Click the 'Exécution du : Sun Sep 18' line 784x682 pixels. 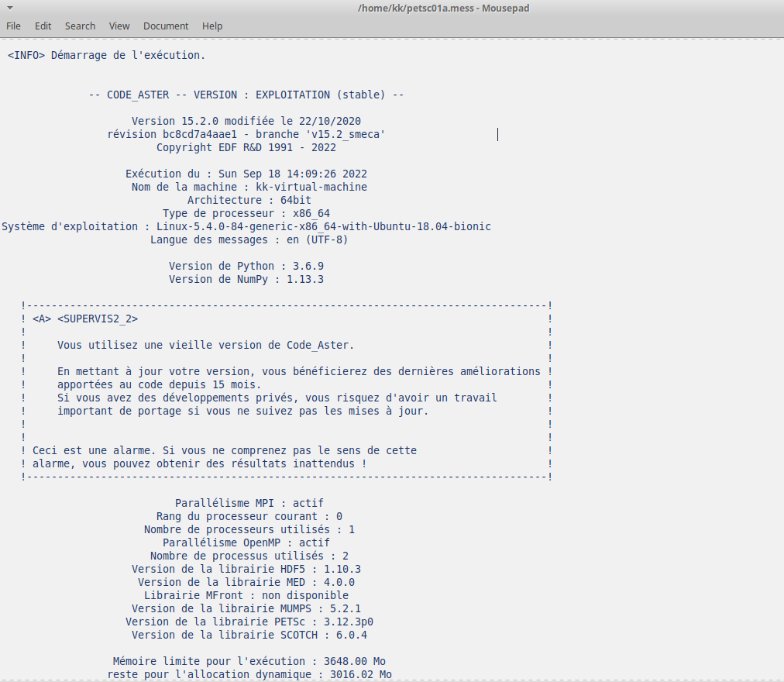(246, 174)
